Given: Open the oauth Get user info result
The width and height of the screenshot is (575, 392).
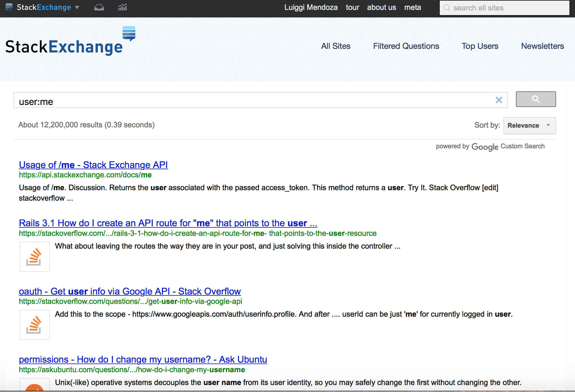Looking at the screenshot, I should tap(130, 291).
